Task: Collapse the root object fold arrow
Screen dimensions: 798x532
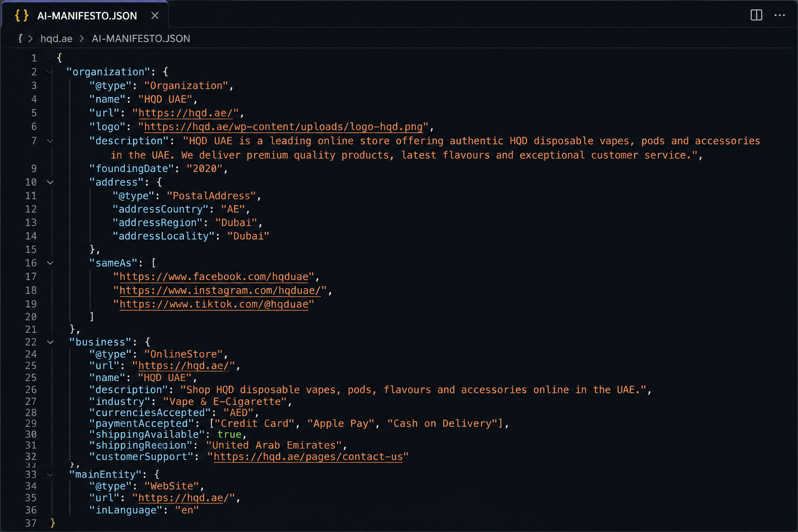Action: point(50,58)
